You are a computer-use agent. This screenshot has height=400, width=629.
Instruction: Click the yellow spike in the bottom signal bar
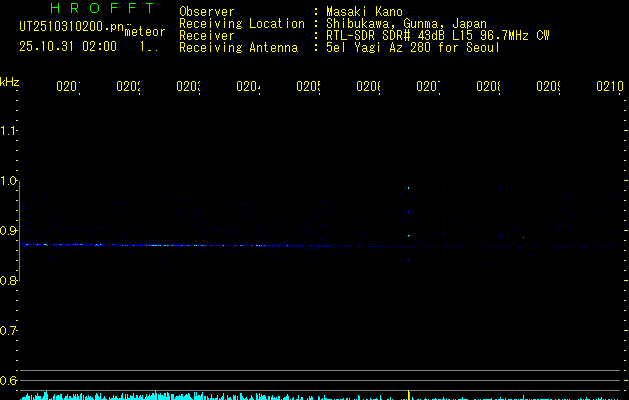tap(409, 394)
